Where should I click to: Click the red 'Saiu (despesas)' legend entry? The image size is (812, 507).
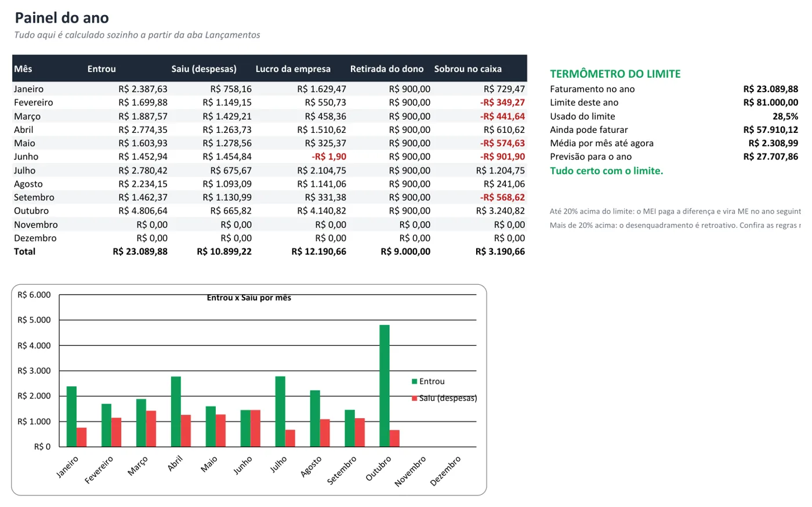pos(444,399)
